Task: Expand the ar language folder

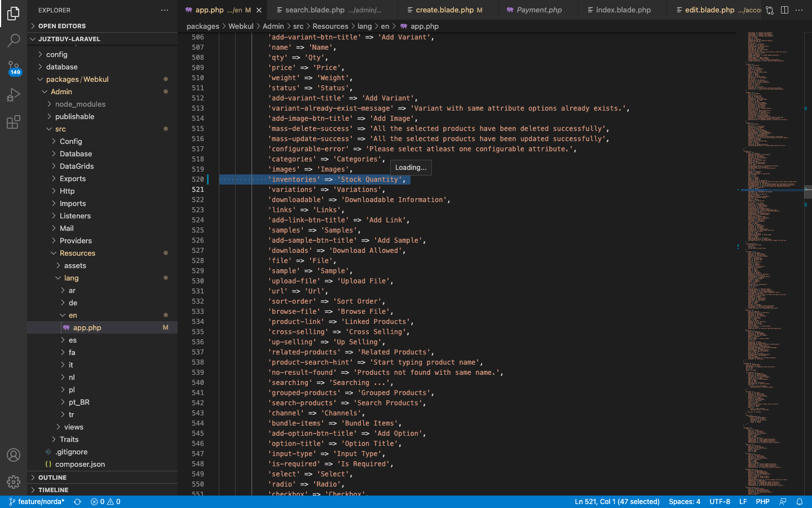Action: point(102,291)
